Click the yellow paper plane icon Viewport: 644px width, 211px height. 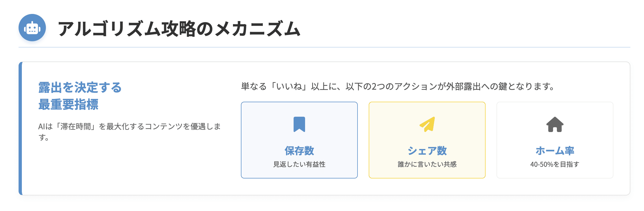pyautogui.click(x=427, y=124)
